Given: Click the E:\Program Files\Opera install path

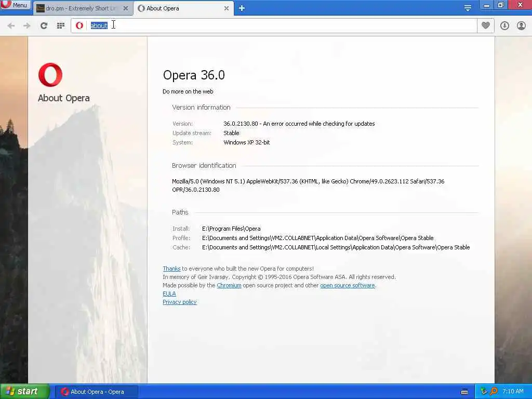Looking at the screenshot, I should pos(231,229).
